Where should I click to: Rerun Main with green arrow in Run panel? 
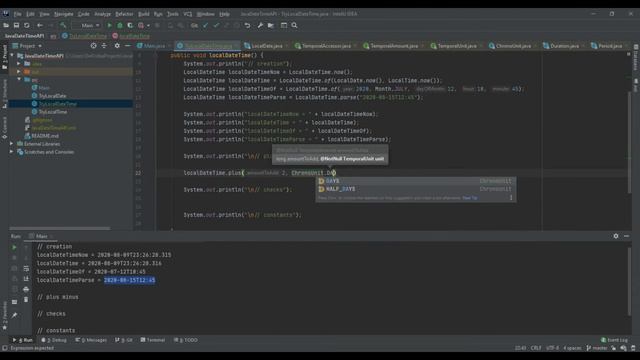(14, 247)
